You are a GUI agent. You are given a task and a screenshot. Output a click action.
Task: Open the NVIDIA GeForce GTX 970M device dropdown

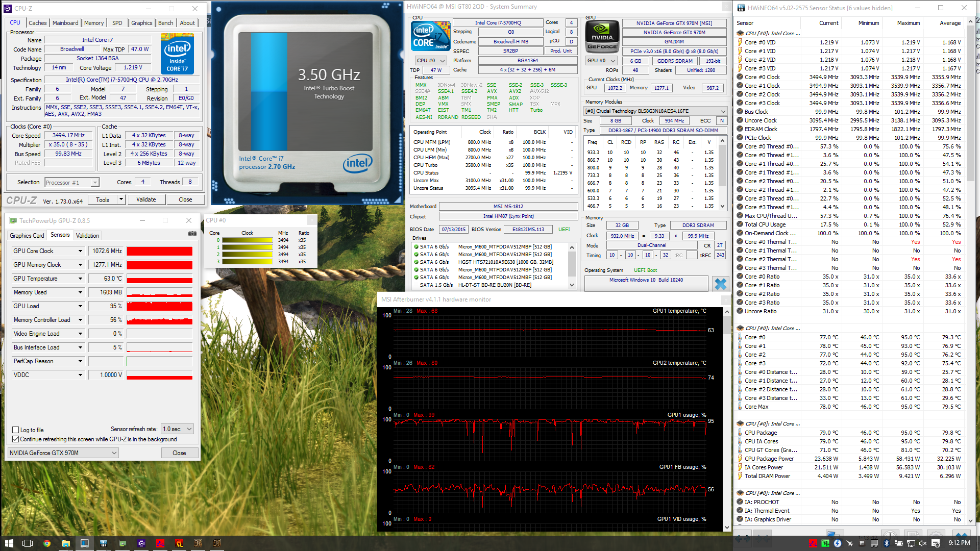(63, 453)
